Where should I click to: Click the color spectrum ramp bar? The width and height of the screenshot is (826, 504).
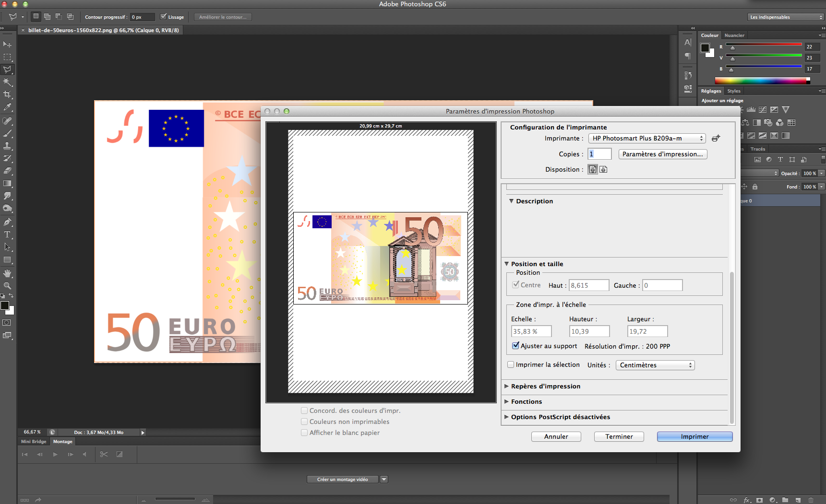tap(762, 81)
